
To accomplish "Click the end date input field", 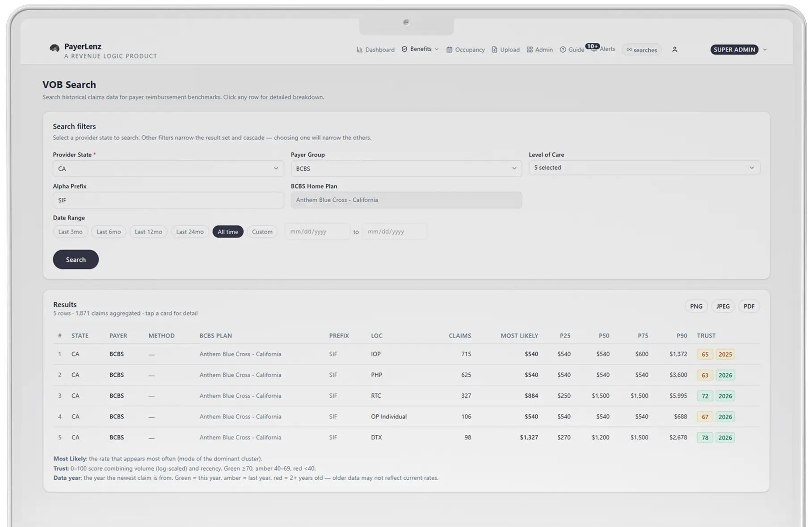I will point(395,232).
